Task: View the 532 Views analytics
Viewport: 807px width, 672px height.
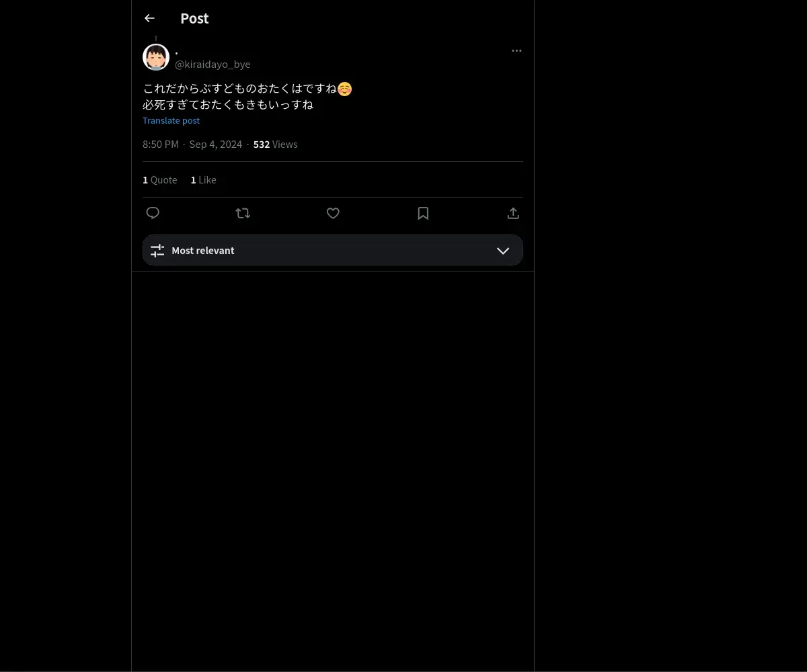Action: 275,144
